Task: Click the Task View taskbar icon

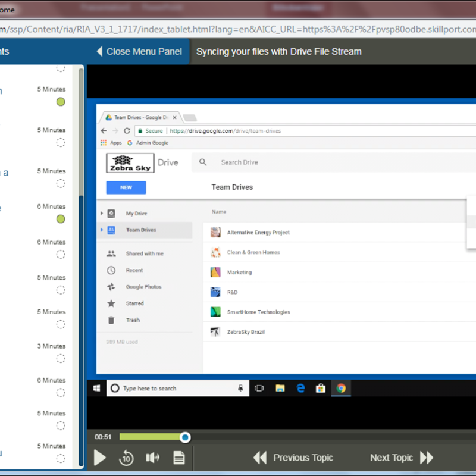Action: click(x=259, y=389)
